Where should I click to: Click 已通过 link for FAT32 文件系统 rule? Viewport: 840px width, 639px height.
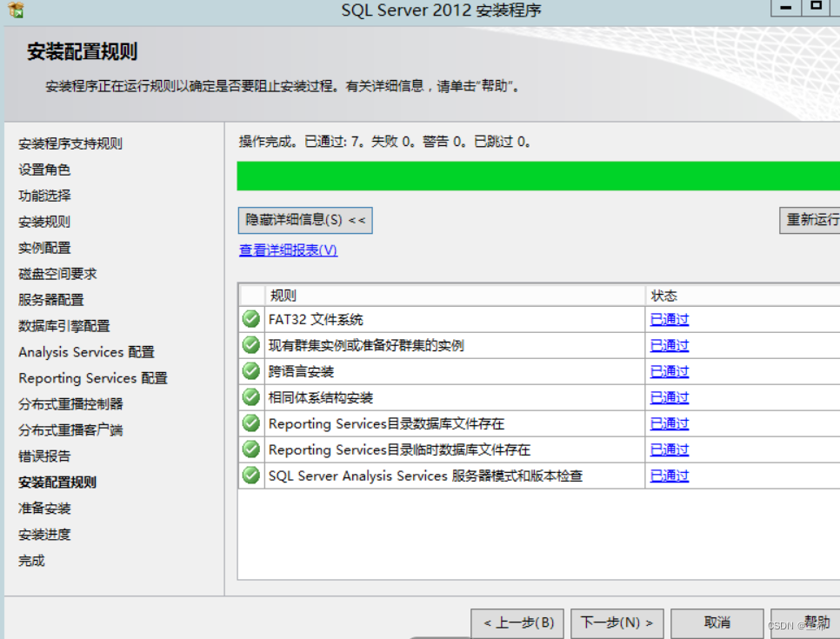pyautogui.click(x=669, y=319)
